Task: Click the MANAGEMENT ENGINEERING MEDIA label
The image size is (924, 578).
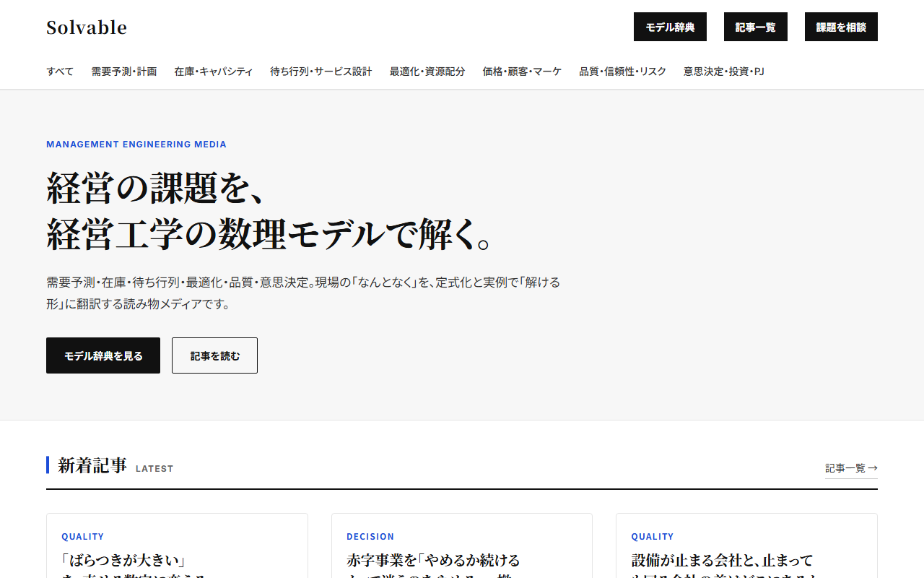Action: (x=136, y=144)
